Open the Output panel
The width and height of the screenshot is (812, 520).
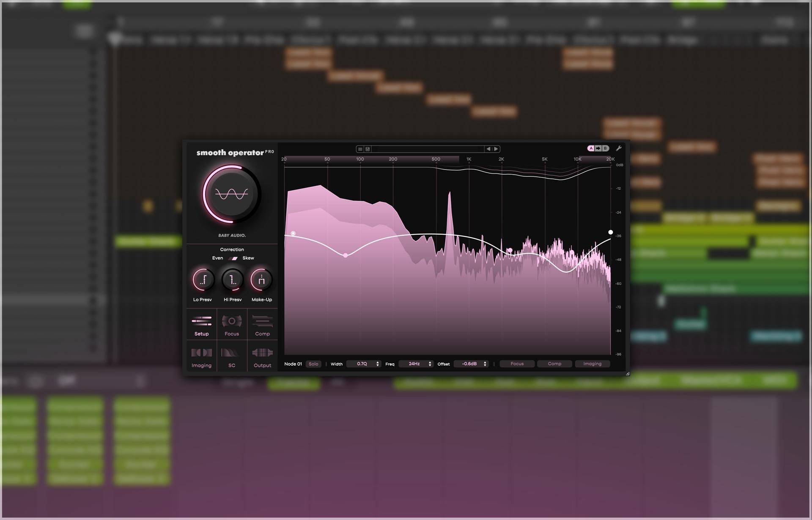tap(262, 356)
